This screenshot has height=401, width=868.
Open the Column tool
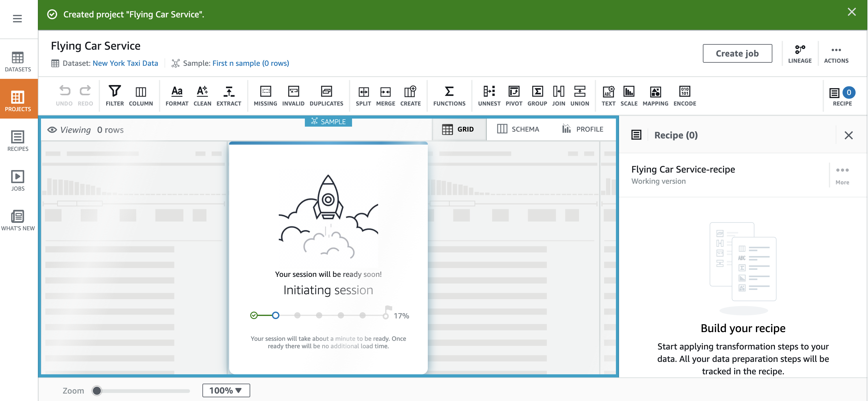point(141,96)
